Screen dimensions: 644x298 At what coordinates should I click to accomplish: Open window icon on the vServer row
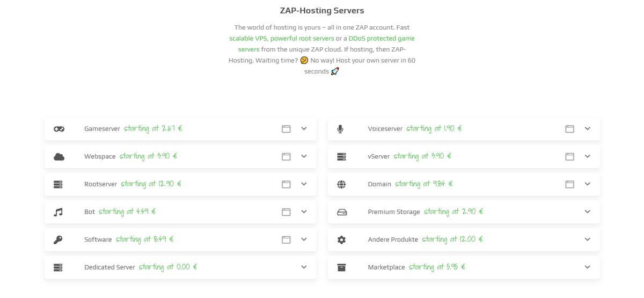click(569, 157)
